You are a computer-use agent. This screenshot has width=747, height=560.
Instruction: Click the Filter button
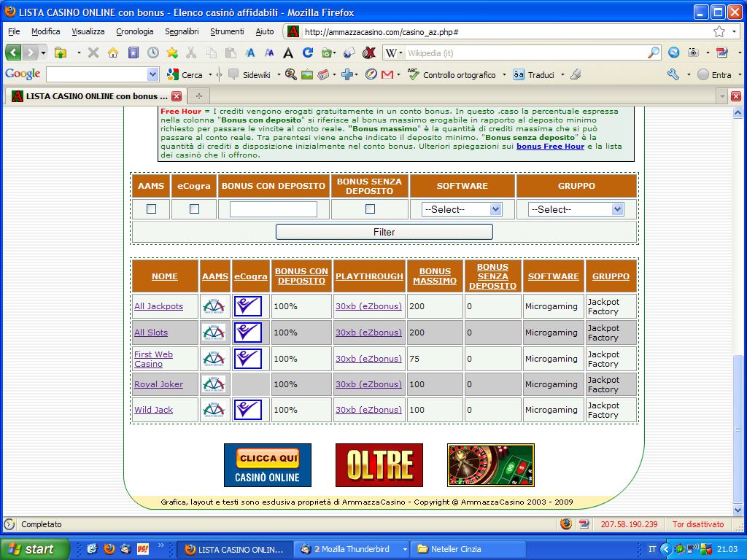click(384, 232)
